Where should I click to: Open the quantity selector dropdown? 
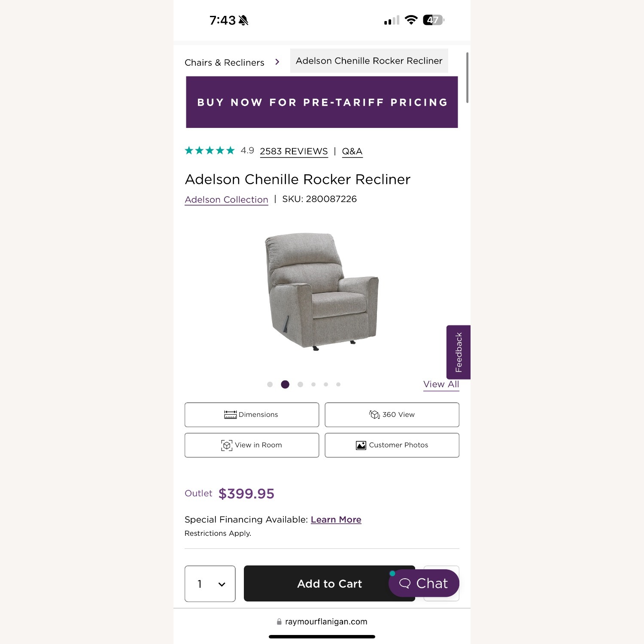click(210, 584)
